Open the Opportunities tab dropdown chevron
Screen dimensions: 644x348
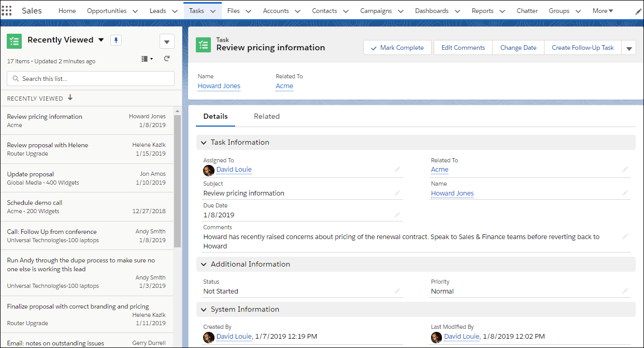coord(135,11)
